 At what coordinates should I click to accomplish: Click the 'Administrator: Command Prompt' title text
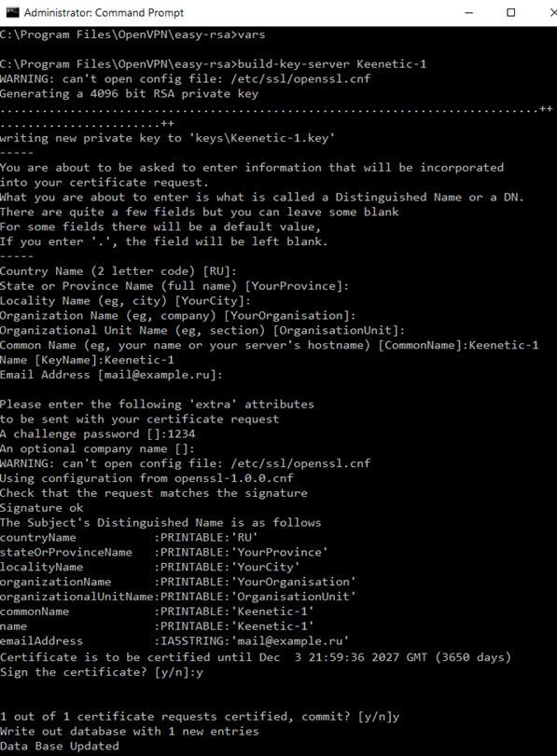(x=104, y=12)
